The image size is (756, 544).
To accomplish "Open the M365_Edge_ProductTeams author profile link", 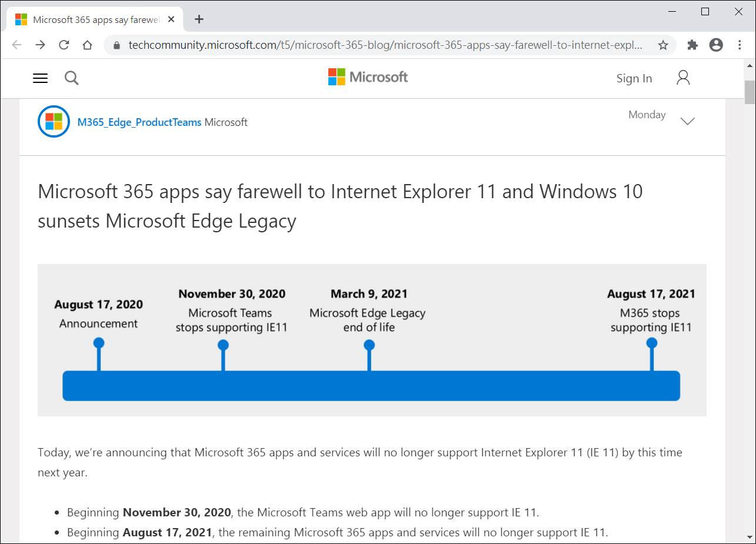I will tap(139, 122).
